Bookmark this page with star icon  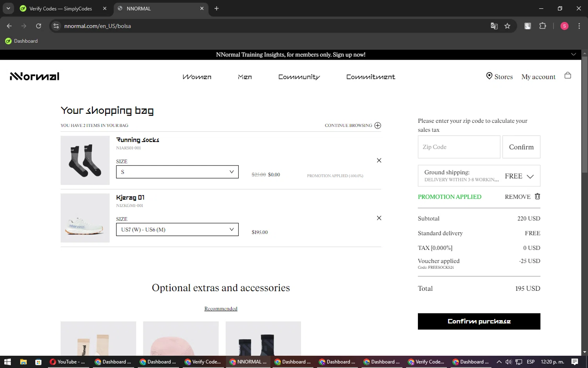507,26
